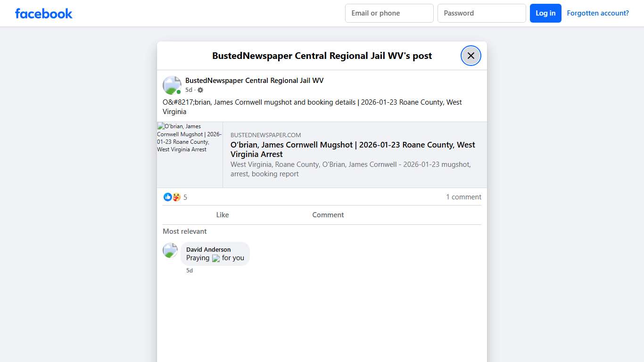Open the 1 comment list
This screenshot has width=644, height=362.
(463, 197)
